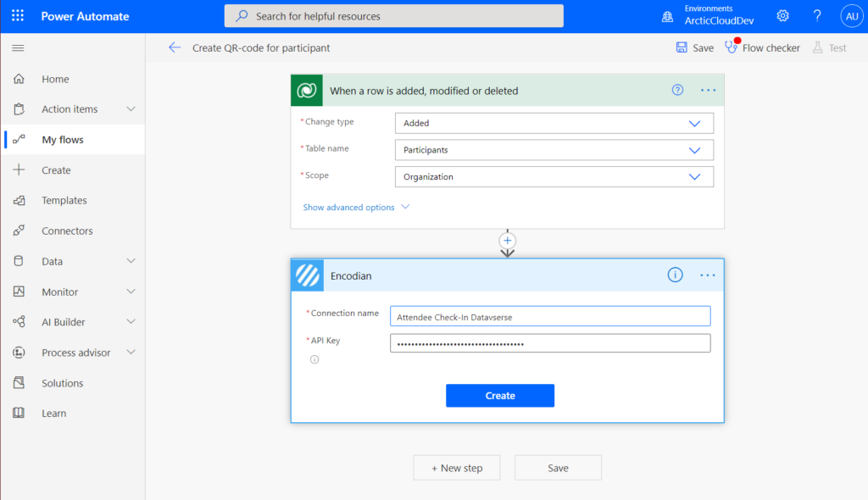
Task: Click the flow title Create QR-code for participant
Action: tap(261, 48)
